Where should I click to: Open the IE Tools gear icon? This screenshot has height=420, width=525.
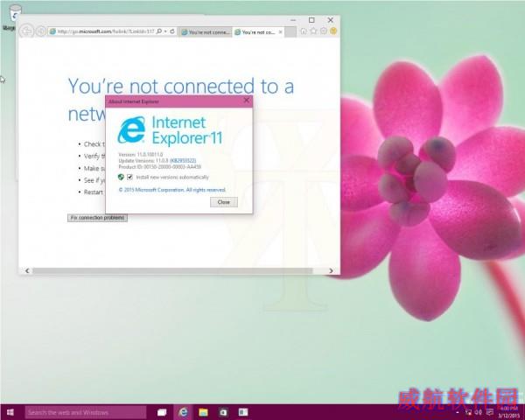[x=324, y=31]
